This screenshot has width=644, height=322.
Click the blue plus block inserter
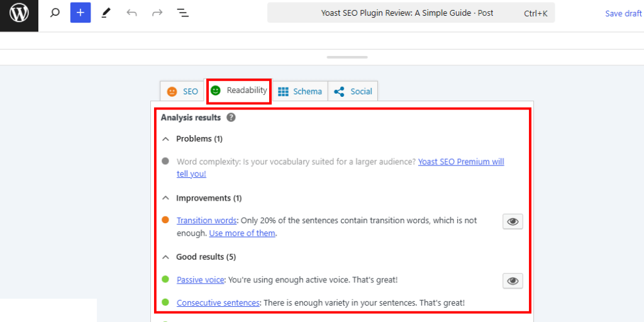click(80, 13)
